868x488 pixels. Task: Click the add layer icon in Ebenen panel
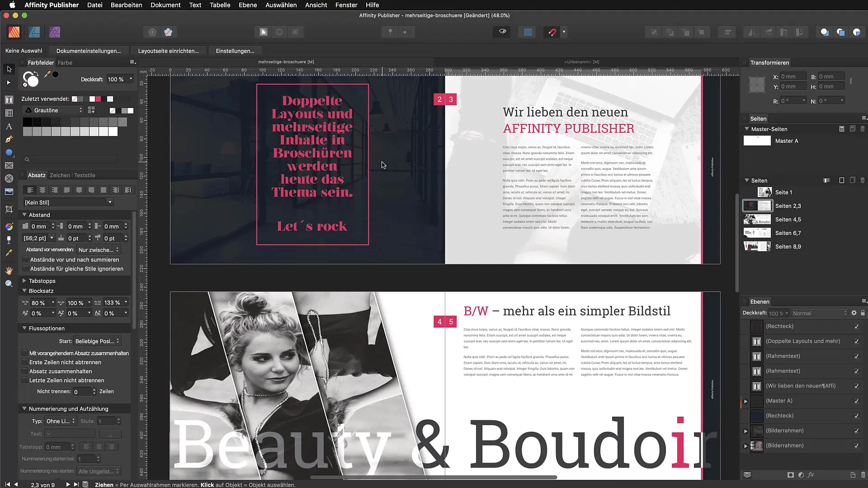click(853, 475)
